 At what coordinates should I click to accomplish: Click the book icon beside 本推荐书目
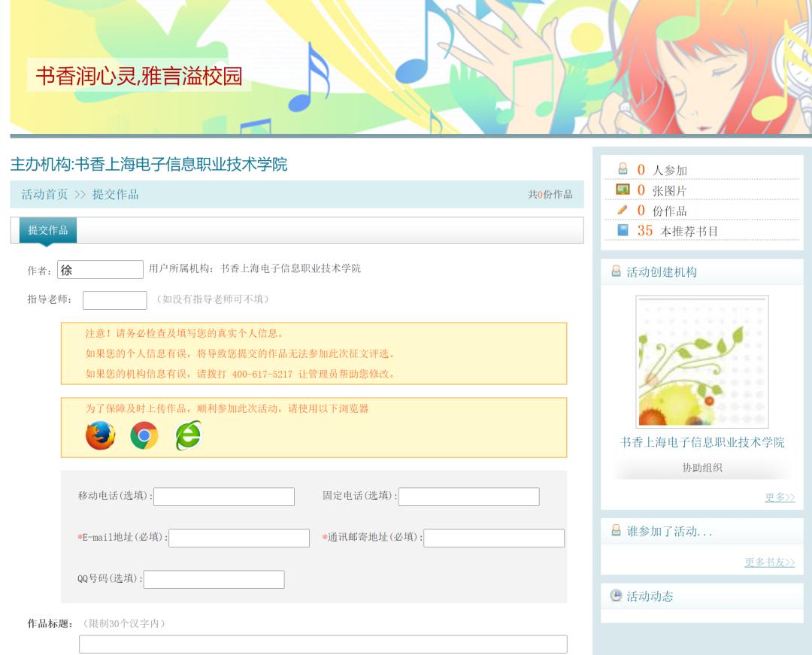coord(623,230)
